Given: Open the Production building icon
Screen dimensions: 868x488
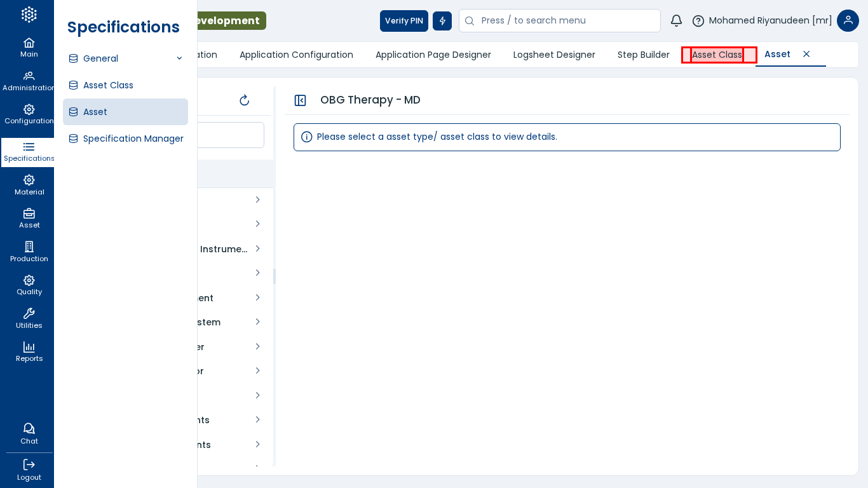Looking at the screenshot, I should [x=29, y=247].
